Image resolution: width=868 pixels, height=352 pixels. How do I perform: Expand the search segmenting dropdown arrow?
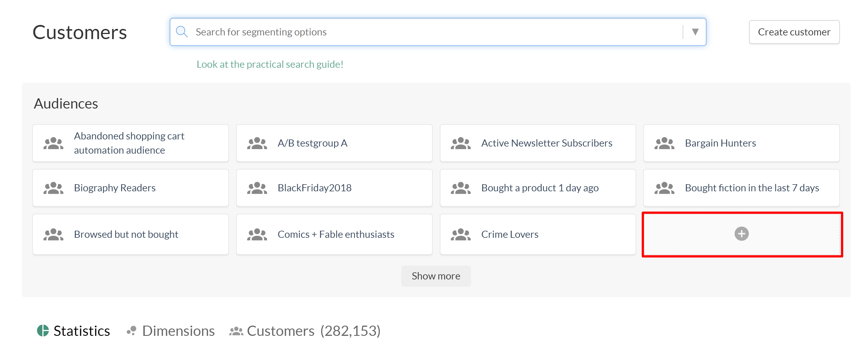695,32
